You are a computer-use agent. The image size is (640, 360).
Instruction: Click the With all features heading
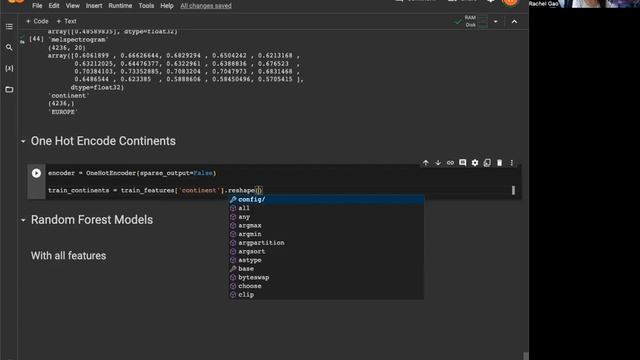pos(68,256)
